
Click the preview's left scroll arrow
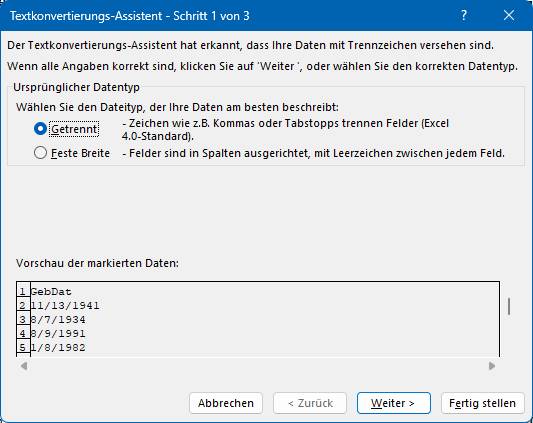click(x=24, y=366)
